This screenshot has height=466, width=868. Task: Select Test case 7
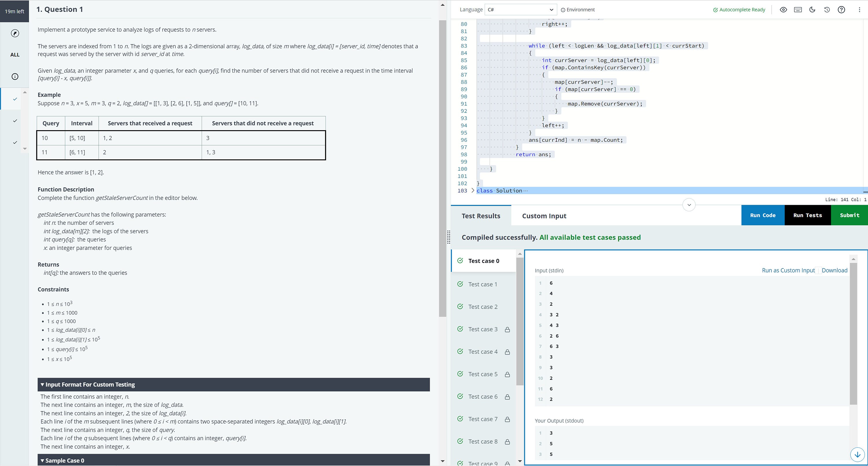(x=483, y=419)
